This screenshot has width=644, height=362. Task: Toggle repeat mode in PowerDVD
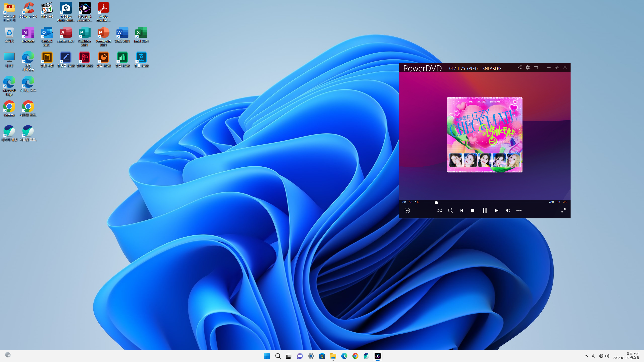click(450, 210)
